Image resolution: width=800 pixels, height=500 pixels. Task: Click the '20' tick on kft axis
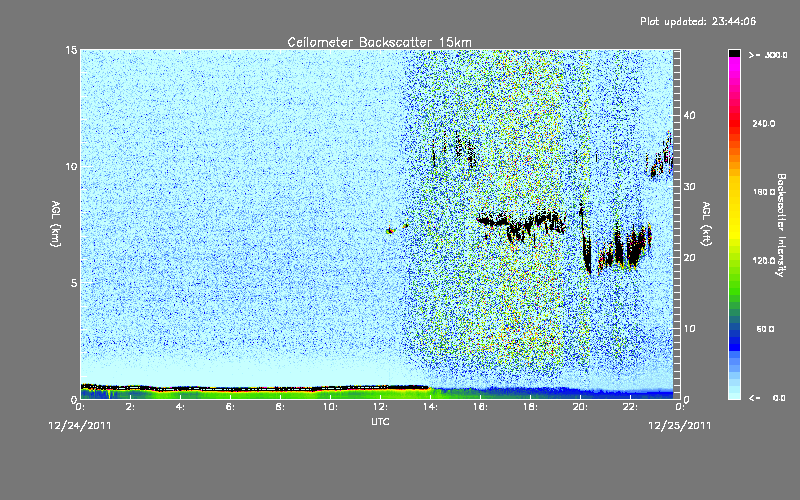tap(689, 257)
